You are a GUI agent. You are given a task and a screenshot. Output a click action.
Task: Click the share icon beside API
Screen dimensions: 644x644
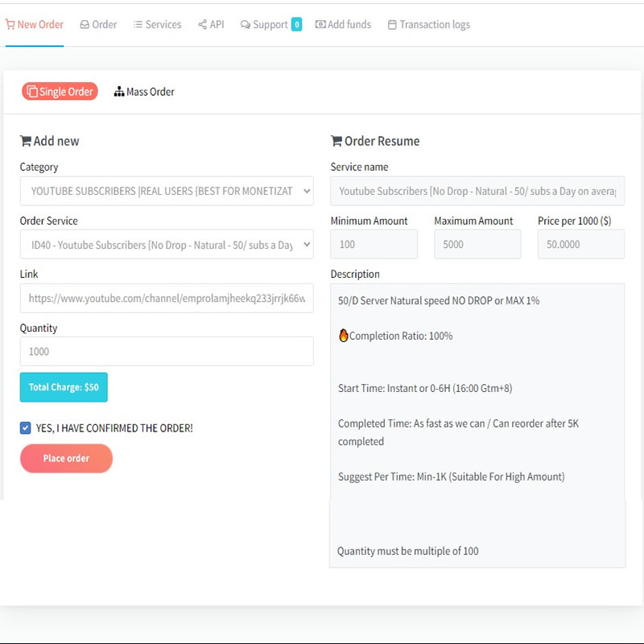click(x=202, y=25)
